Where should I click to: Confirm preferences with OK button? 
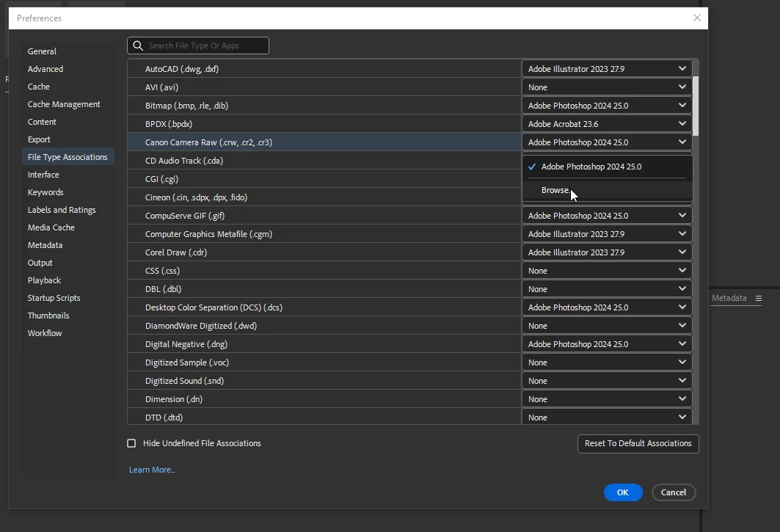(x=623, y=492)
